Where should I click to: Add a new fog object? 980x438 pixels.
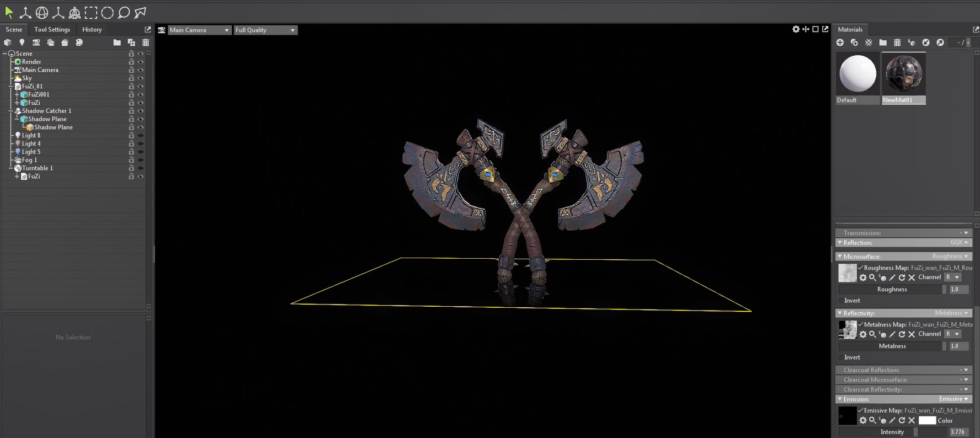(x=51, y=42)
